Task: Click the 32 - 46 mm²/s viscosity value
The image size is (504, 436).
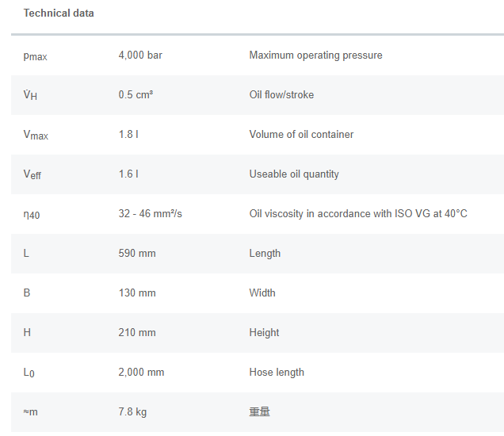Action: (x=151, y=214)
